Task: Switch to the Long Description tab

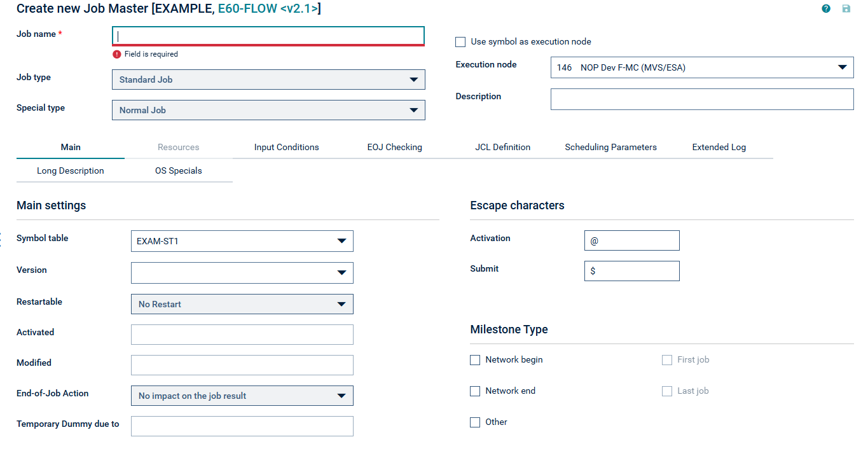Action: point(71,170)
